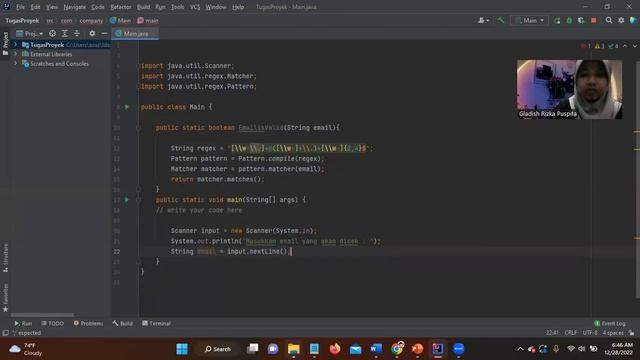640x360 pixels.
Task: Click the Collapse All icon in Project panel
Action: [x=77, y=33]
